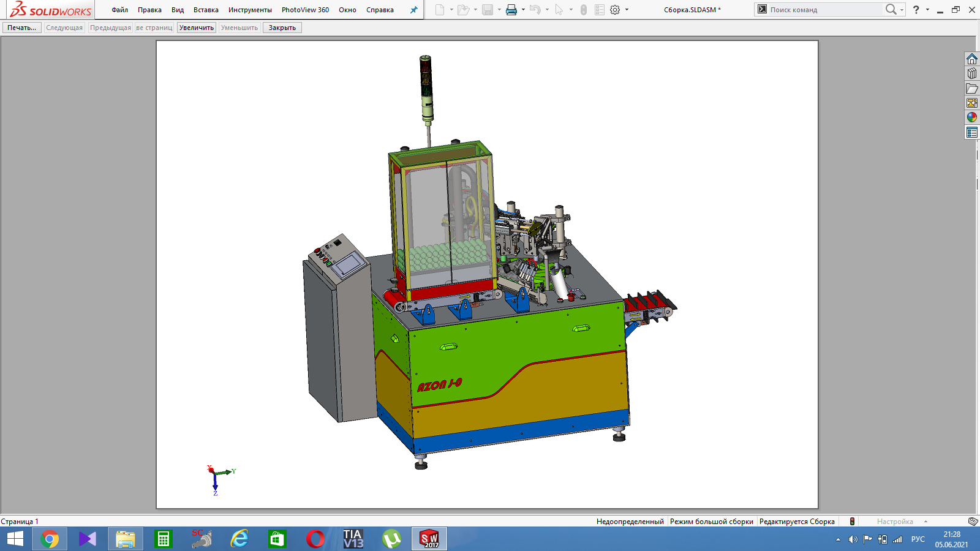Screen dimensions: 980x551
Task: Open the View Palette tab
Action: 972,103
